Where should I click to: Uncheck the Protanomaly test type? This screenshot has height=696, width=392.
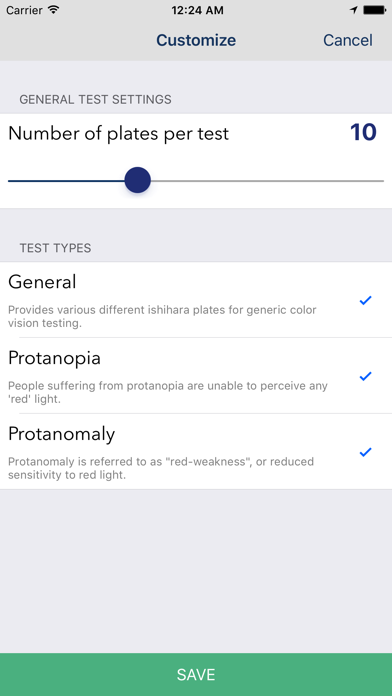pyautogui.click(x=365, y=452)
